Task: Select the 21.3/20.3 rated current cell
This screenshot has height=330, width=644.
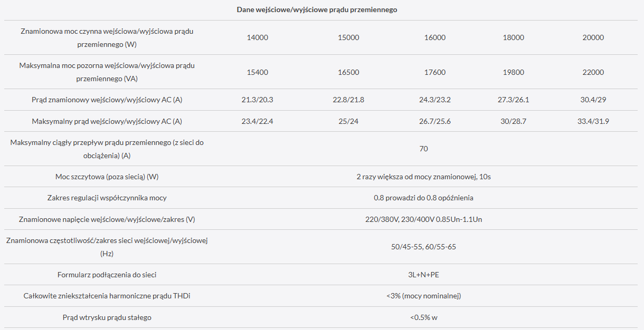Action: [258, 100]
